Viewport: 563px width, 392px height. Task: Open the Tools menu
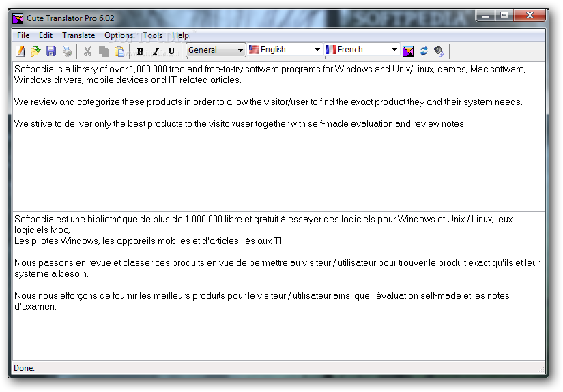153,35
